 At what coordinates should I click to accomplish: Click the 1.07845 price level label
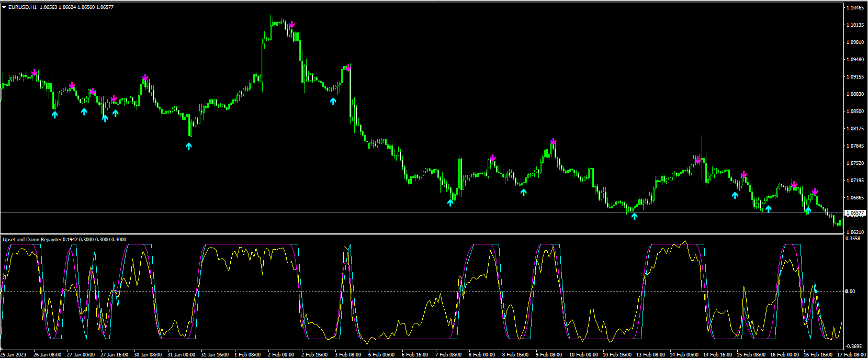[x=855, y=146]
